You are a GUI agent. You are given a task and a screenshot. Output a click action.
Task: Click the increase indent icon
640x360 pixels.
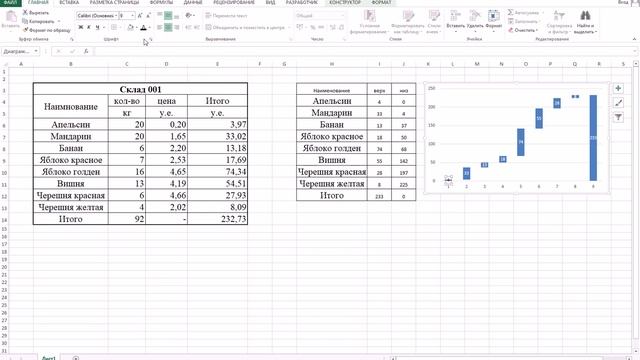coord(197,27)
